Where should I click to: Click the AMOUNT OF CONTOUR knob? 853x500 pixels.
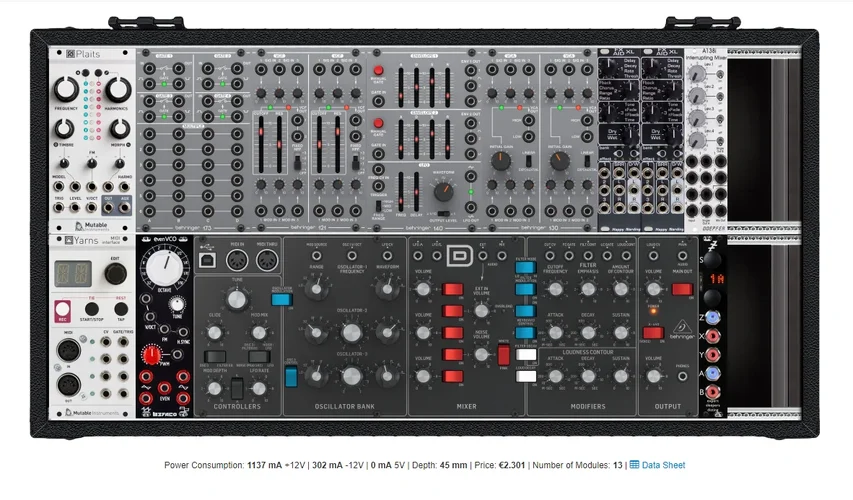tap(621, 289)
